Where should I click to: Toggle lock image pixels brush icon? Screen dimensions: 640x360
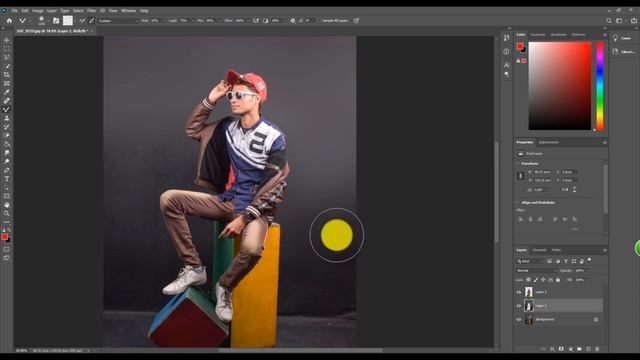point(536,280)
